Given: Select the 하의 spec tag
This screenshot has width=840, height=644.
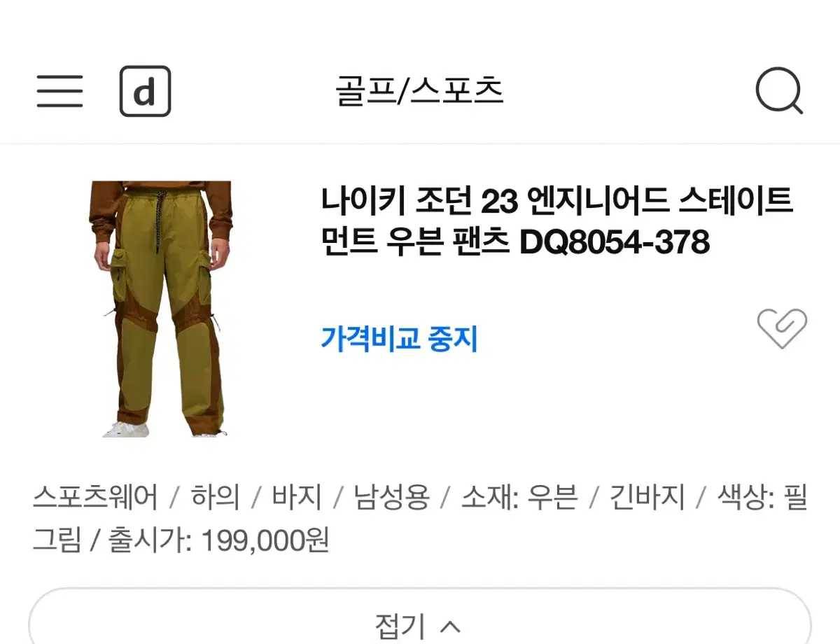Looking at the screenshot, I should point(215,498).
